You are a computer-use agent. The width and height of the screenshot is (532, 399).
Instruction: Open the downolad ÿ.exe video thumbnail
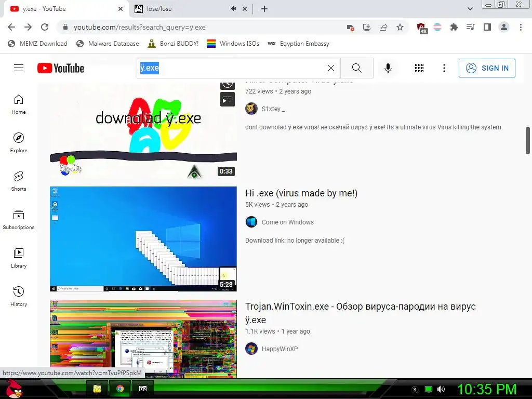click(143, 130)
